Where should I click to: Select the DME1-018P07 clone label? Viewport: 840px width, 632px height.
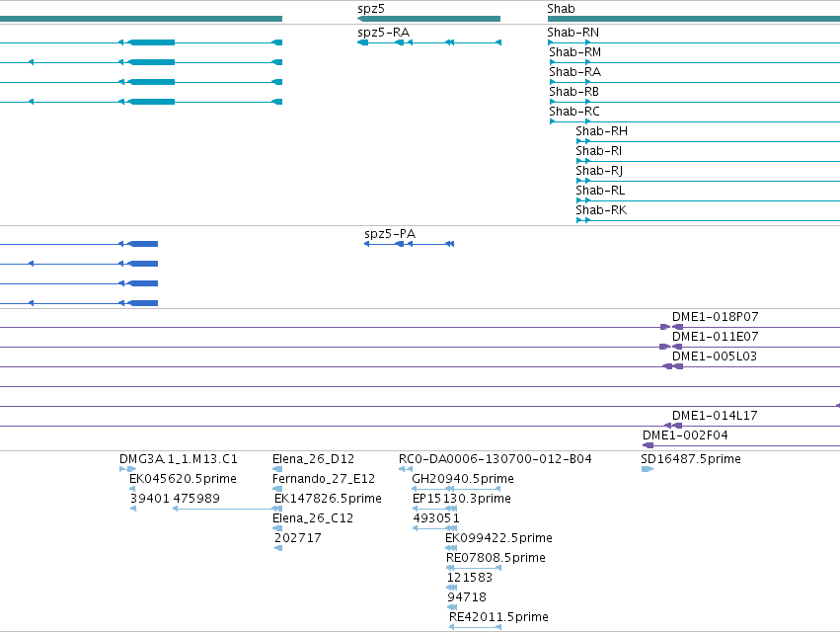tap(716, 317)
